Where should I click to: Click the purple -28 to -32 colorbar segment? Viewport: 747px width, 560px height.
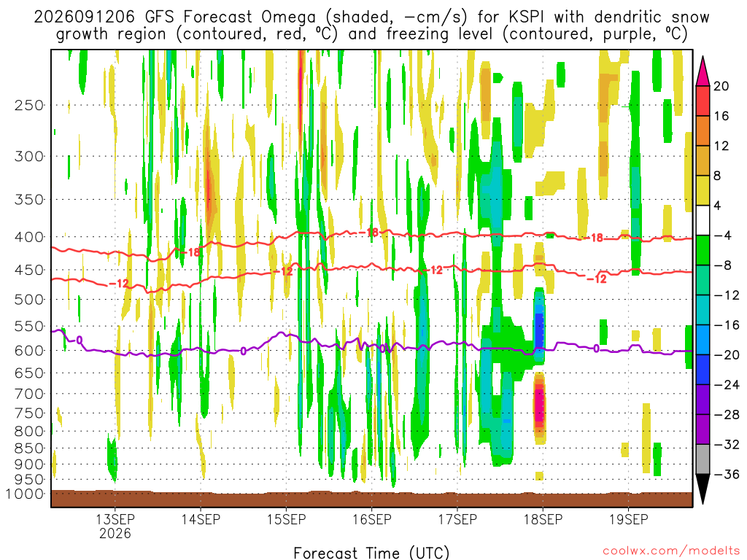coord(703,429)
